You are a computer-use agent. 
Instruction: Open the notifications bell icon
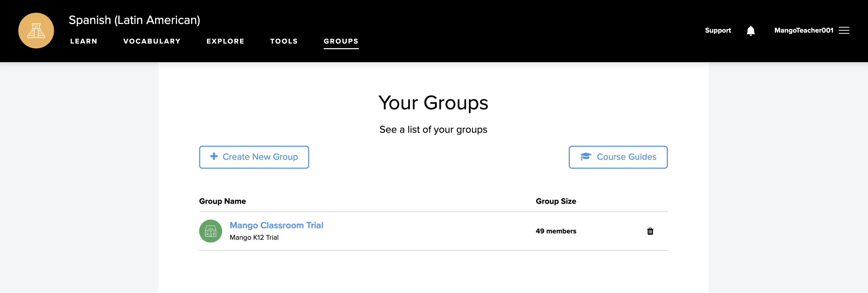pyautogui.click(x=750, y=31)
